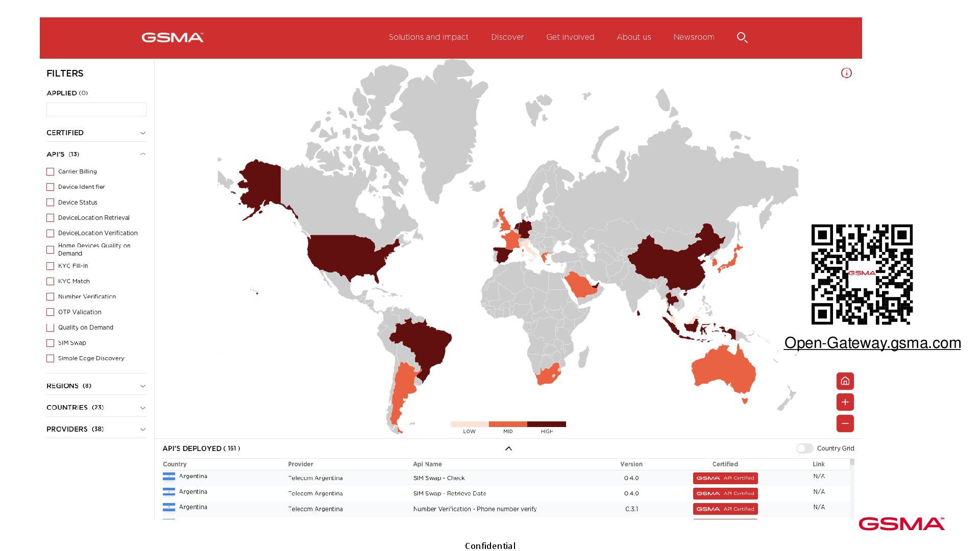
Task: Collapse the API's Deployed table chevron
Action: [x=508, y=448]
